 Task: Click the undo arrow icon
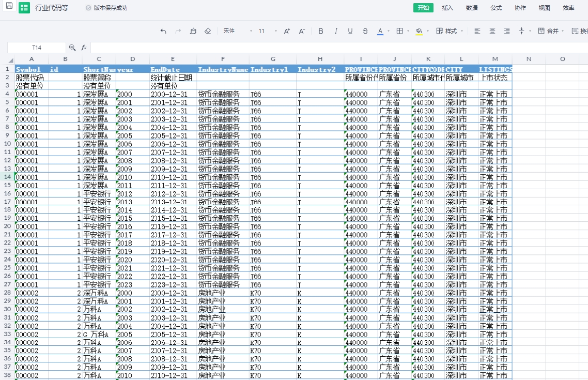coord(163,31)
